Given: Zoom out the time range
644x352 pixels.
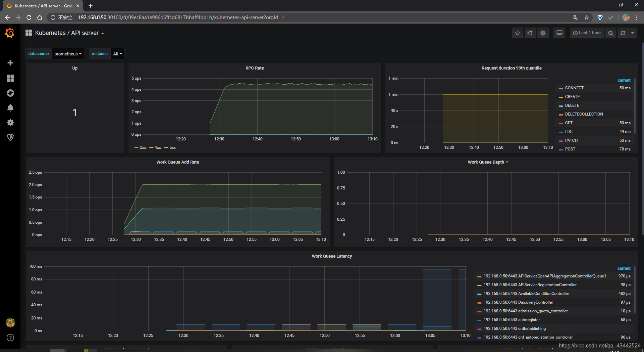Looking at the screenshot, I should [610, 33].
